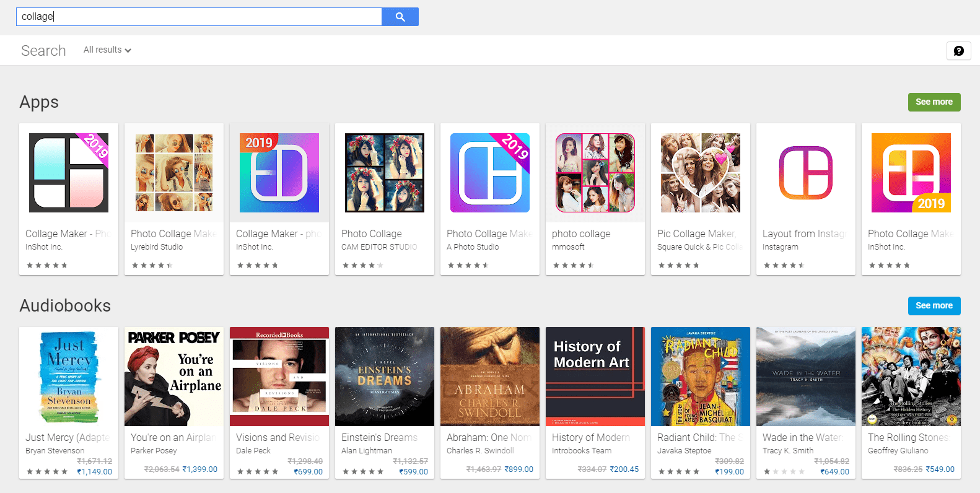Open Introbooks Team author link
Screen dimensions: 980x493
point(582,451)
